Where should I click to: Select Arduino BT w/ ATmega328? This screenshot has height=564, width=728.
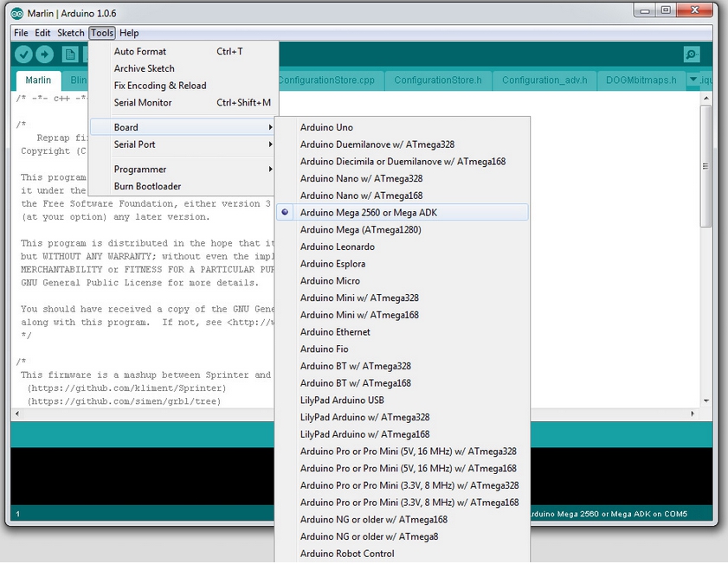click(x=402, y=367)
